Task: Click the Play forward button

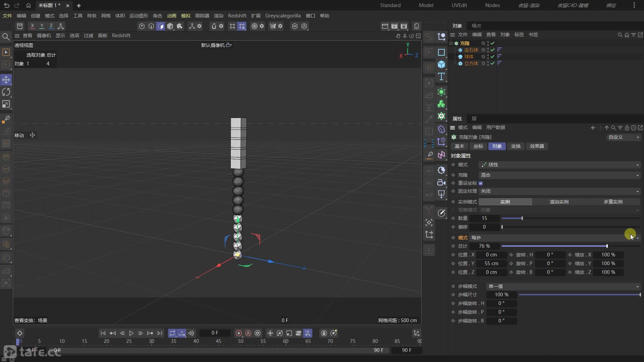Action: (x=131, y=333)
